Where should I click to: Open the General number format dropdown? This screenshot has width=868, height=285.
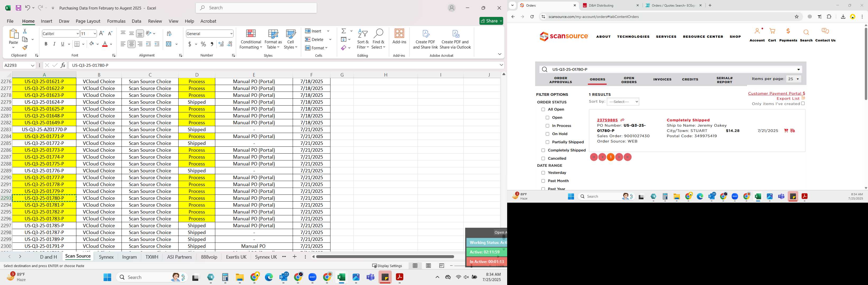click(x=231, y=34)
